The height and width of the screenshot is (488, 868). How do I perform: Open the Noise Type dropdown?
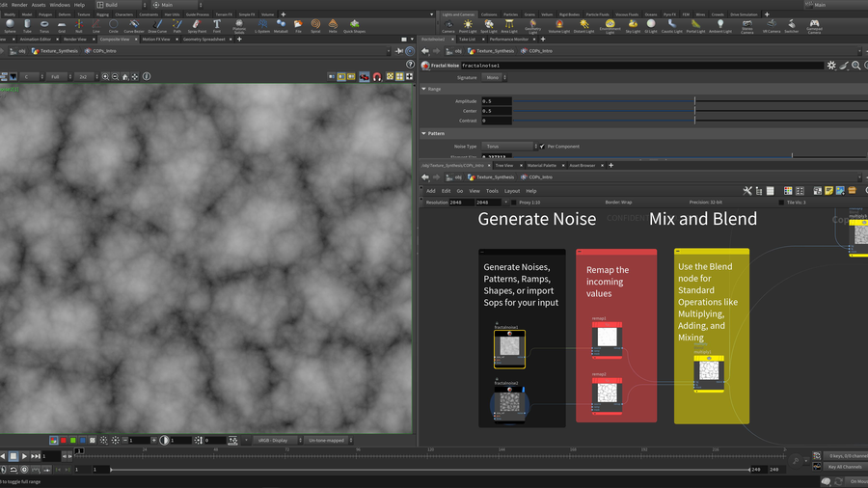509,147
